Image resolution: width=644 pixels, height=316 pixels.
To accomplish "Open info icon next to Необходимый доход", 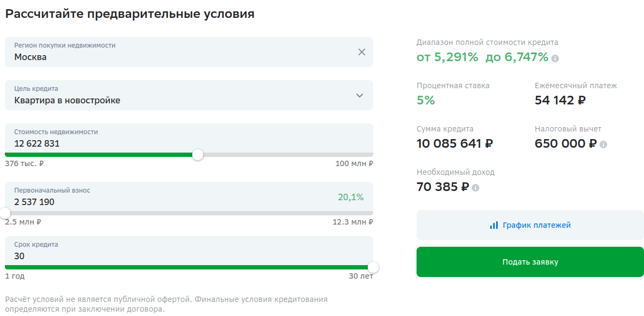I will pyautogui.click(x=475, y=188).
